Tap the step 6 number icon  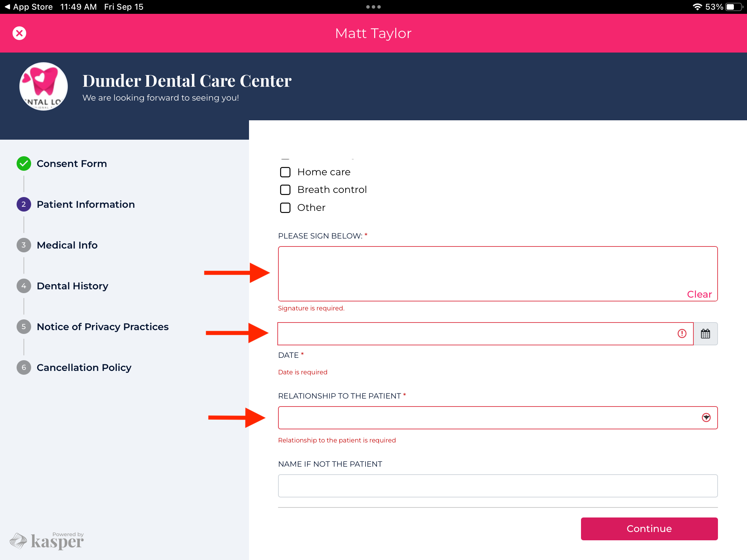24,367
